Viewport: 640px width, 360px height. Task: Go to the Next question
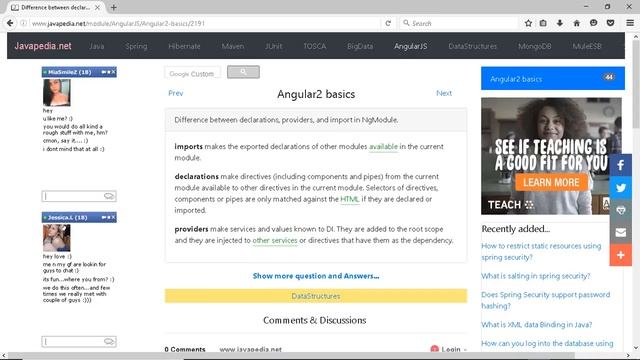coord(444,93)
